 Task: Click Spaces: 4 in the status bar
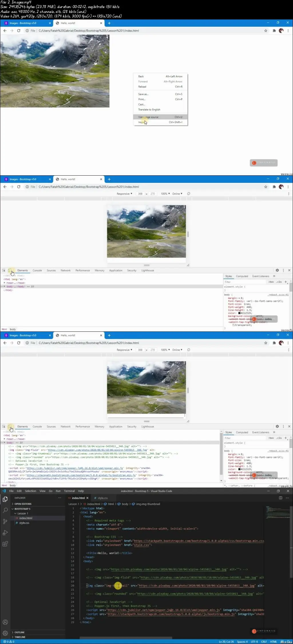pyautogui.click(x=242, y=642)
